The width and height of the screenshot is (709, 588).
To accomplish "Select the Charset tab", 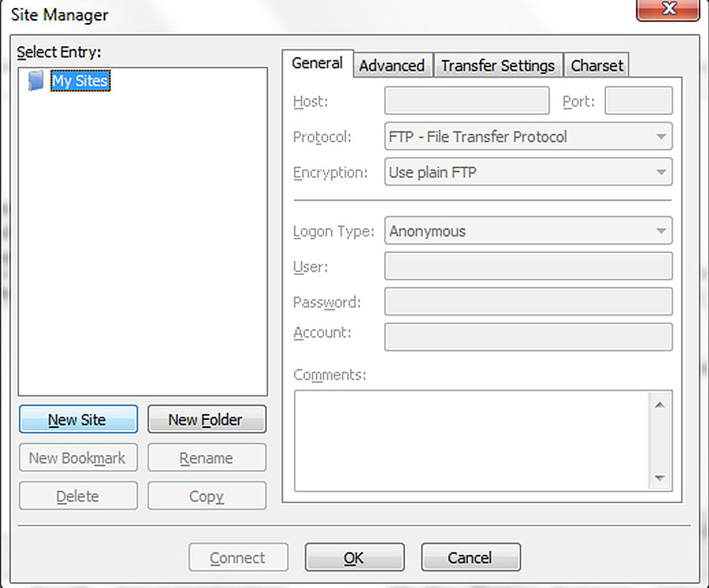I will [597, 66].
